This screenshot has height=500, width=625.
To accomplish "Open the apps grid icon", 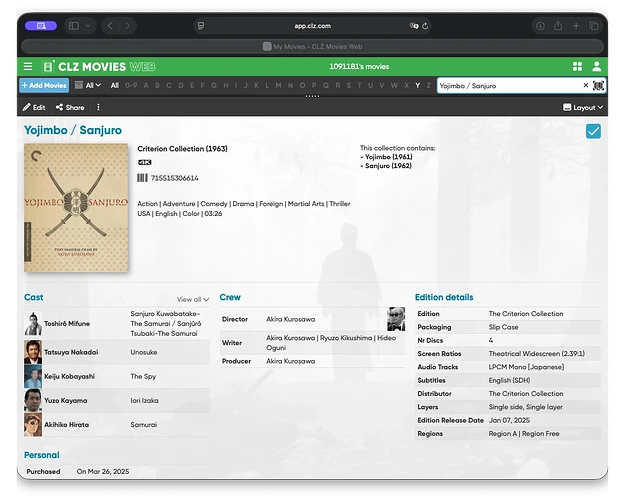I will click(x=577, y=66).
